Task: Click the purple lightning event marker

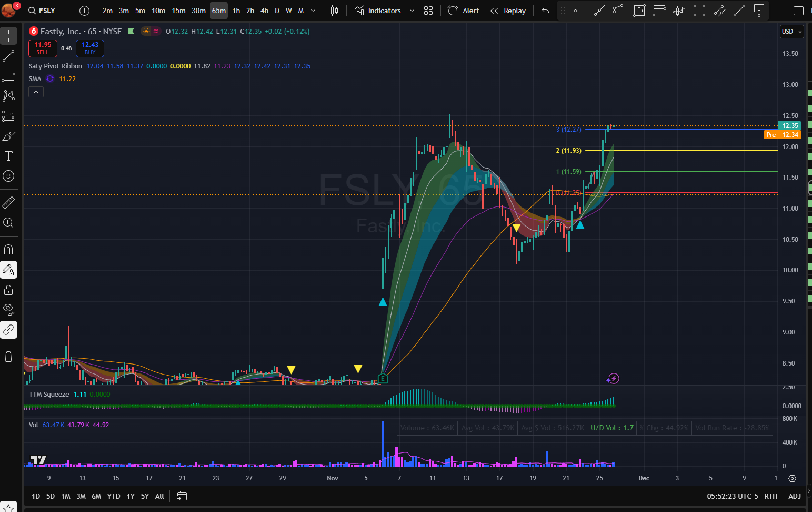Action: click(x=613, y=378)
